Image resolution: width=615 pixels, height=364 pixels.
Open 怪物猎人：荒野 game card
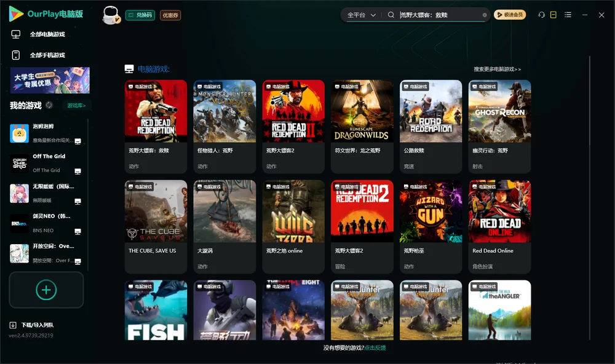[224, 126]
